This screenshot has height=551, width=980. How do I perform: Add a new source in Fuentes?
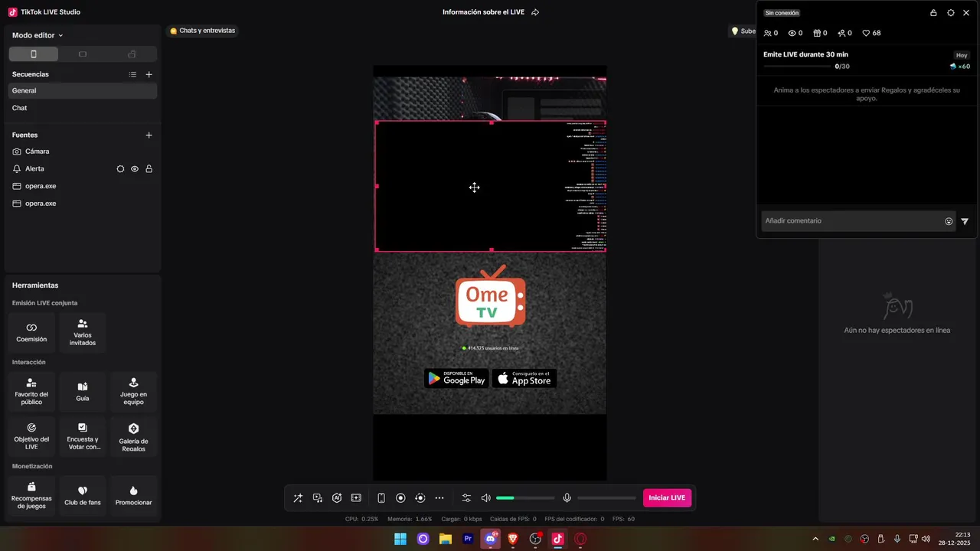[x=149, y=135]
